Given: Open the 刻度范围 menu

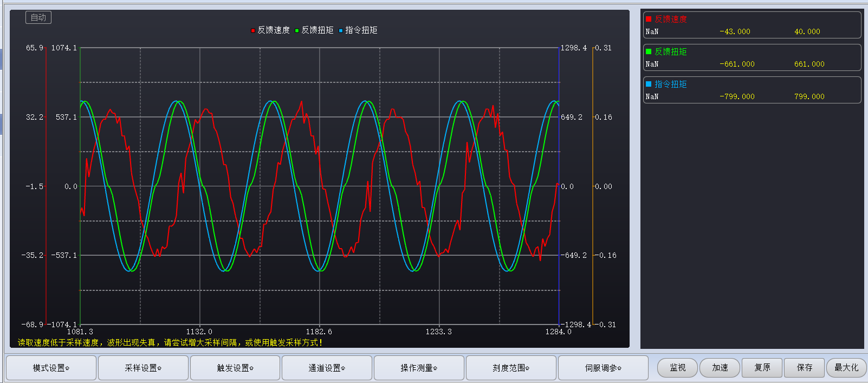Looking at the screenshot, I should 511,368.
